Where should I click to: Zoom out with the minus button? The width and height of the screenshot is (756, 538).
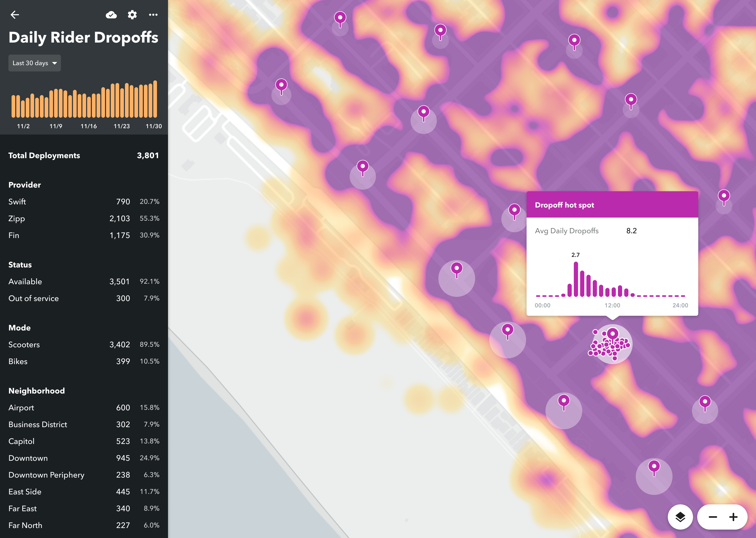(713, 517)
